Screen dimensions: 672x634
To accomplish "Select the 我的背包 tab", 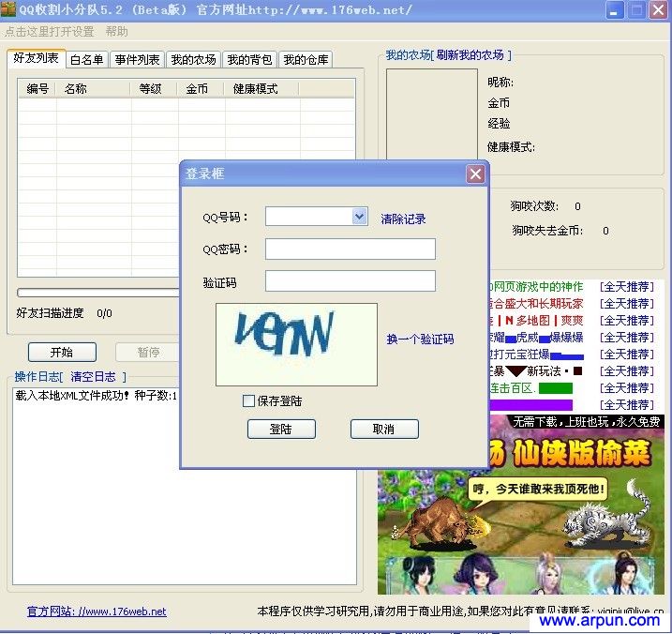I will point(249,60).
